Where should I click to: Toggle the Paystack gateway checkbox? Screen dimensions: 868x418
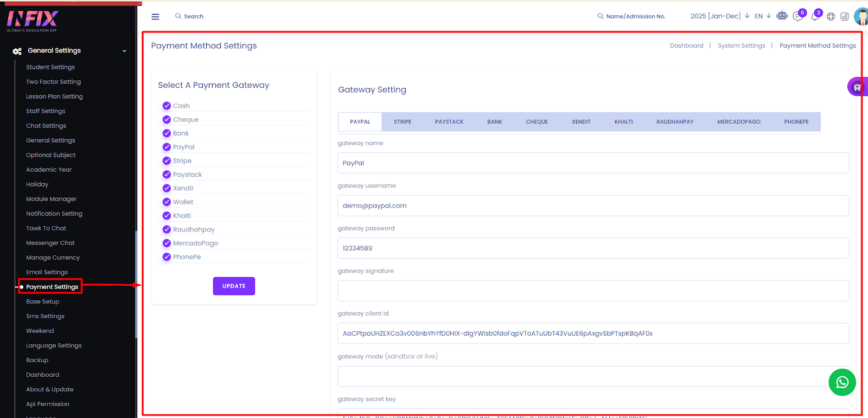167,175
